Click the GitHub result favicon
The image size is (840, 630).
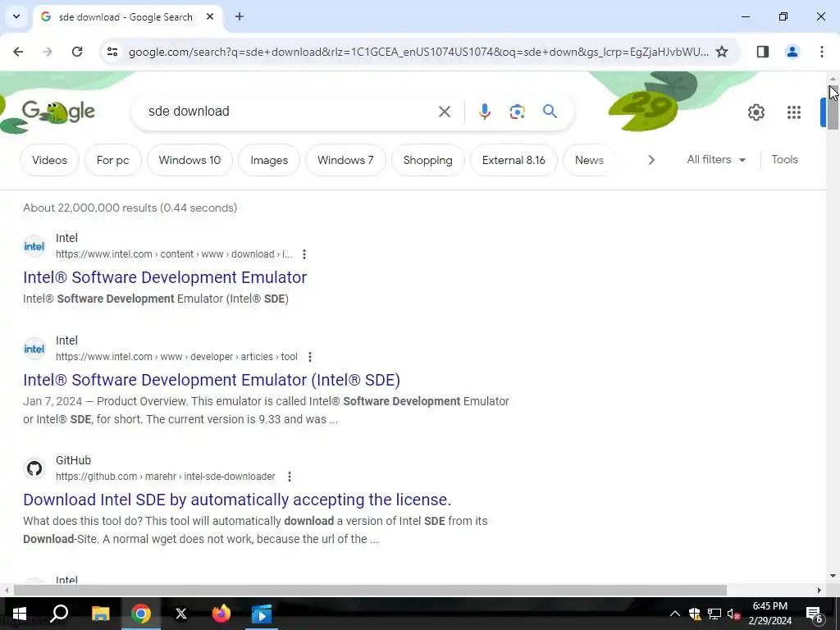tap(34, 468)
